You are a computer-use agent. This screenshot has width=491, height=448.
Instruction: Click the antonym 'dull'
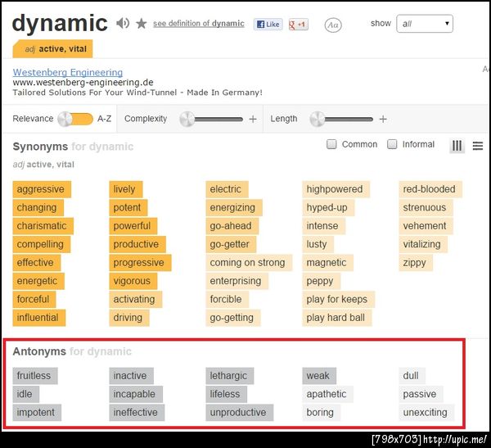click(412, 376)
